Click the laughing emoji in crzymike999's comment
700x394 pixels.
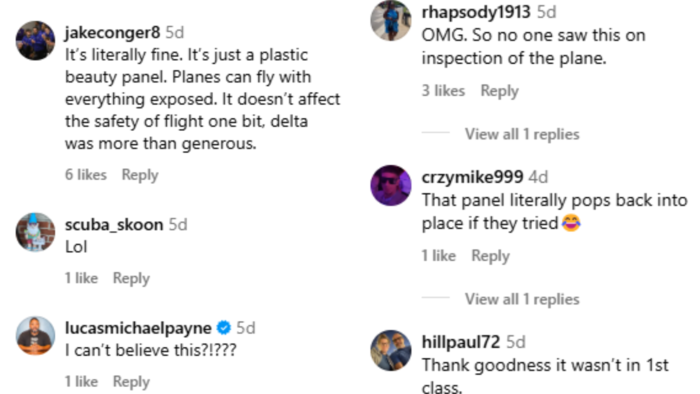(571, 223)
